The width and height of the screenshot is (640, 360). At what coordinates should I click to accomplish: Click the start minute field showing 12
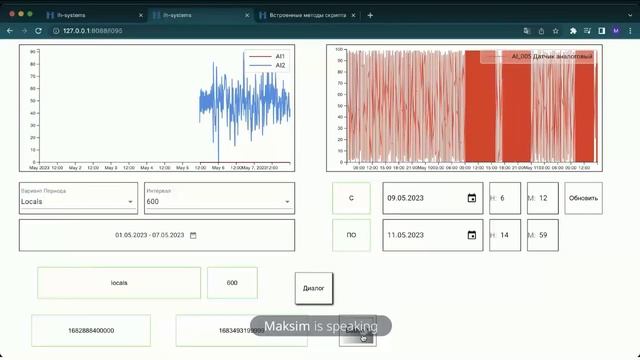point(542,198)
